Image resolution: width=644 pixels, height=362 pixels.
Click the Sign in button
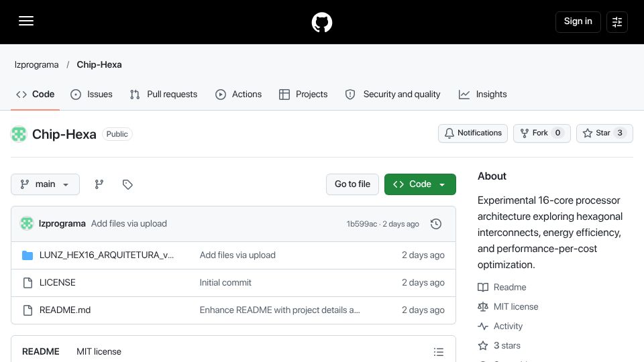[x=578, y=21]
